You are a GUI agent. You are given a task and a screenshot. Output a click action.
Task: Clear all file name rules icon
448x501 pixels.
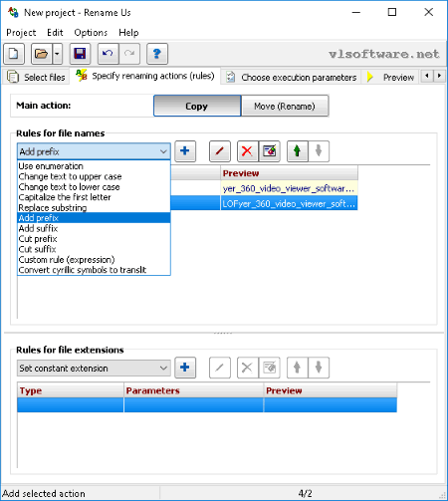click(270, 151)
